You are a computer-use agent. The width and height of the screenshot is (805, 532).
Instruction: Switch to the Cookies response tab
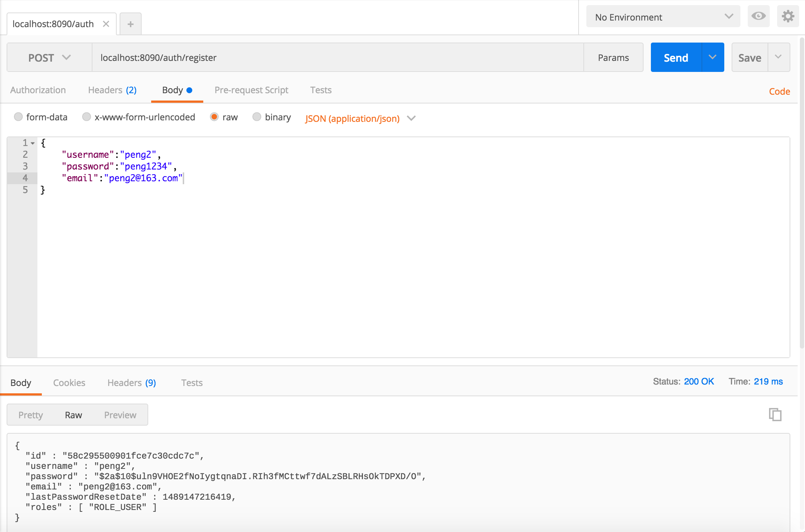[x=68, y=382]
